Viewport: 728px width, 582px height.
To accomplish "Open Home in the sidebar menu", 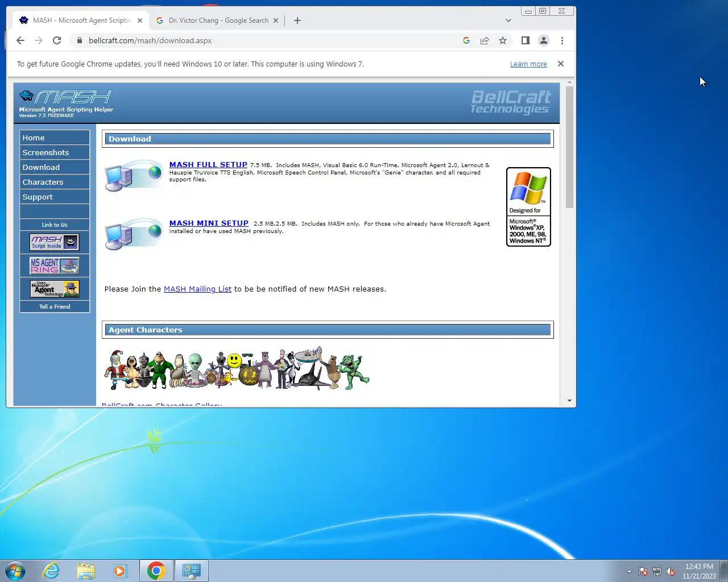I will [55, 138].
